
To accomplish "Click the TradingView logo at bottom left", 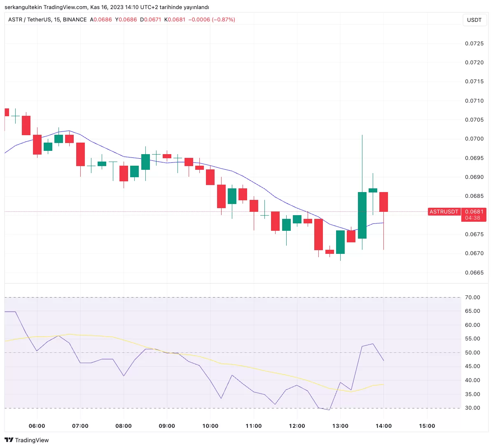I will click(x=27, y=440).
